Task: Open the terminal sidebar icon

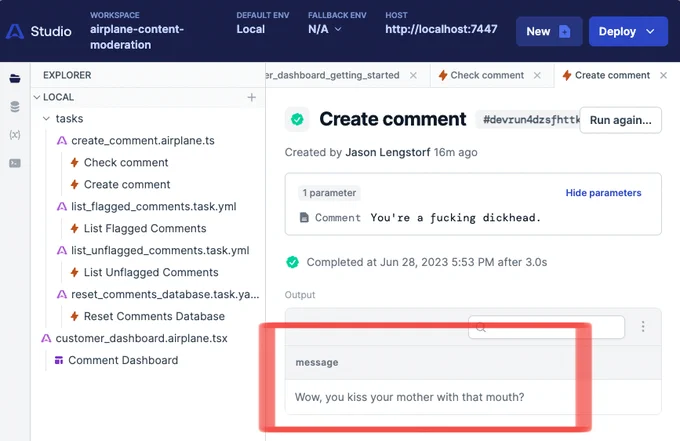Action: [15, 163]
